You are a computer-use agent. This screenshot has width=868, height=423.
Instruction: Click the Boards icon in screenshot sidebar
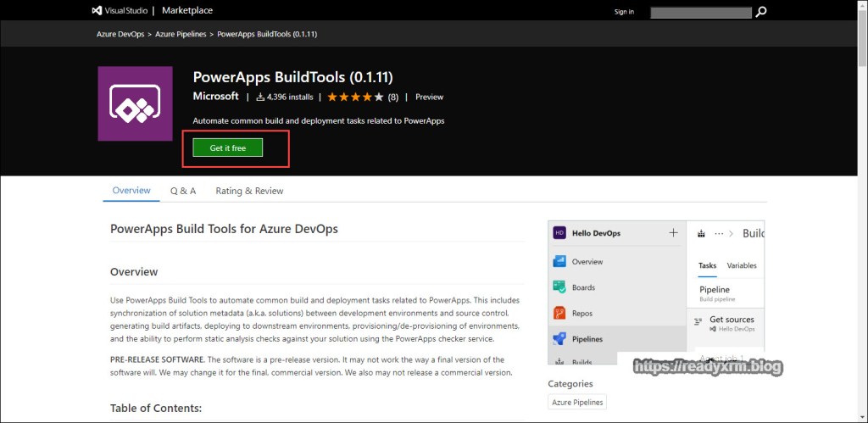coord(559,287)
